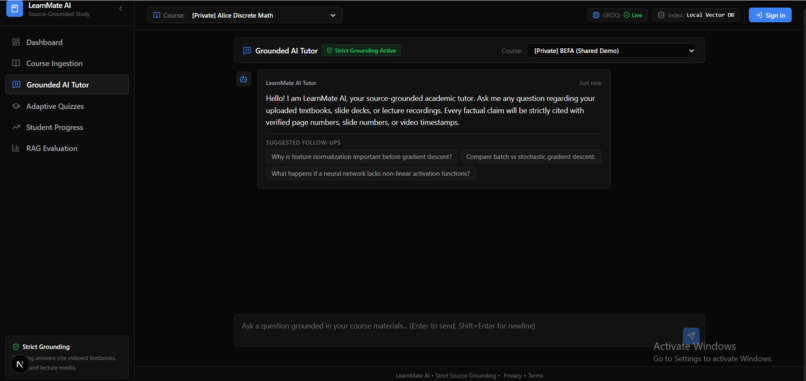Image resolution: width=806 pixels, height=381 pixels.
Task: Open the Alice Discrete Math course dropdown
Action: pyautogui.click(x=245, y=15)
